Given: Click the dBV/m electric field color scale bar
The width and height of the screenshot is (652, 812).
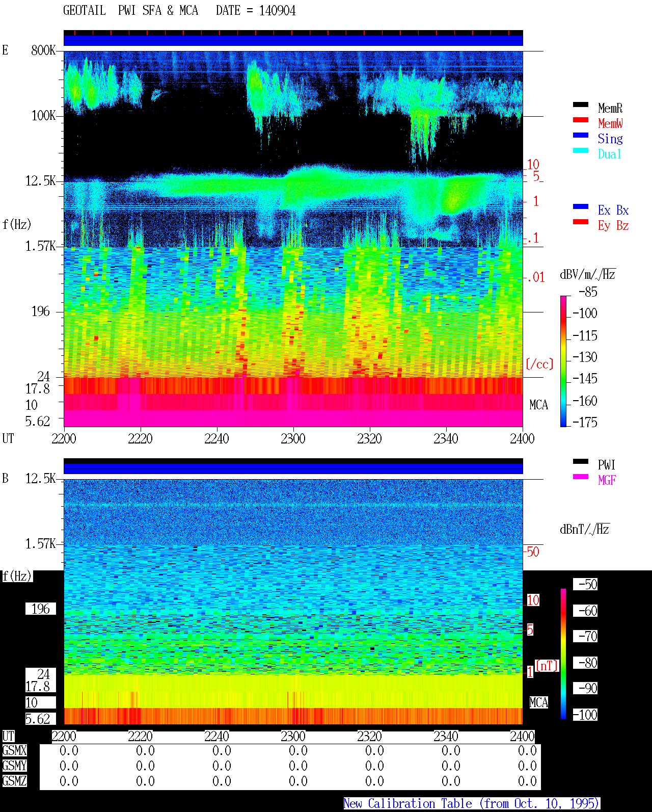Looking at the screenshot, I should pos(563,361).
